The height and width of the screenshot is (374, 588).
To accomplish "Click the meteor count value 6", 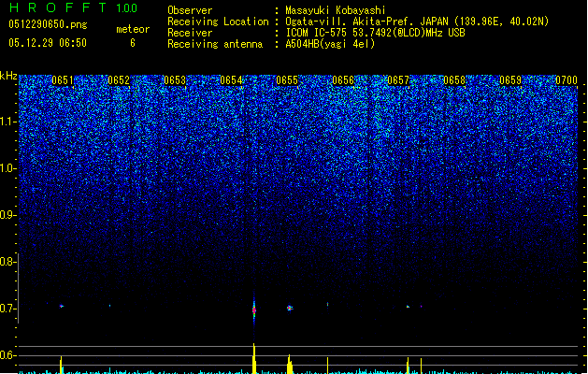I will [133, 43].
